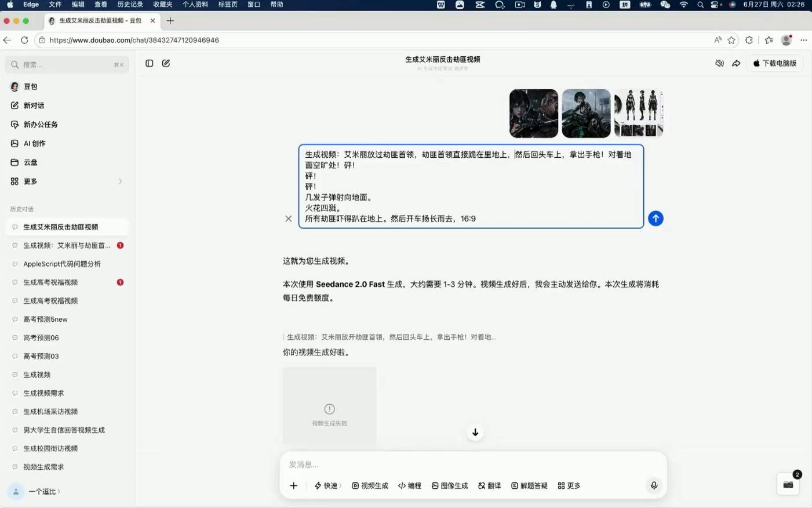Select 翻译 tool
The height and width of the screenshot is (508, 812).
click(490, 486)
